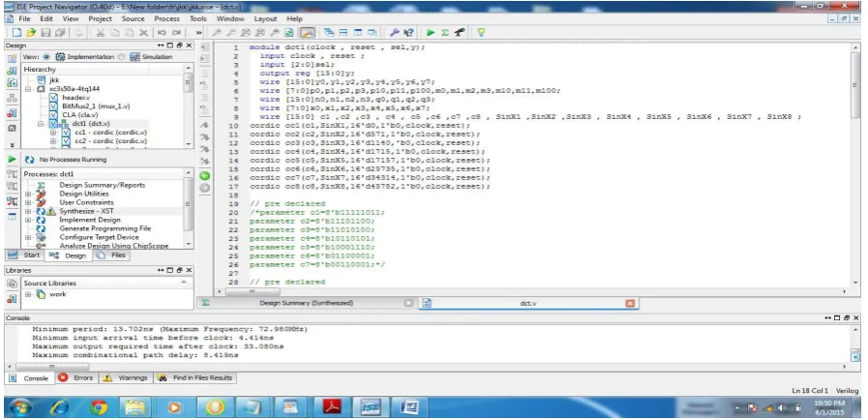Click the Adobe Reader taskbar icon
The height and width of the screenshot is (420, 868).
point(332,407)
